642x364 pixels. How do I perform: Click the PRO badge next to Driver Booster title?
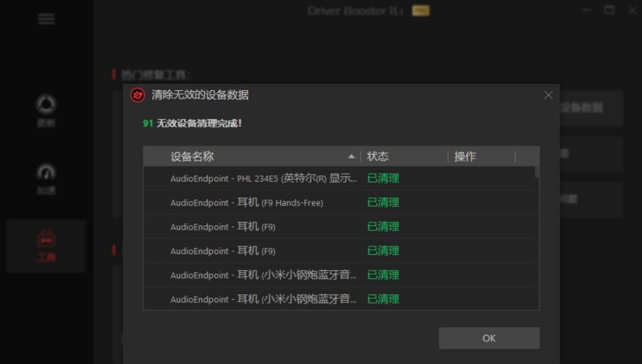coord(420,10)
